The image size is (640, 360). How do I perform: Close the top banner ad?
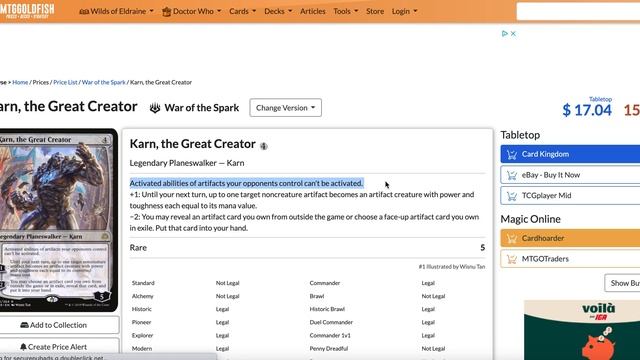[513, 33]
